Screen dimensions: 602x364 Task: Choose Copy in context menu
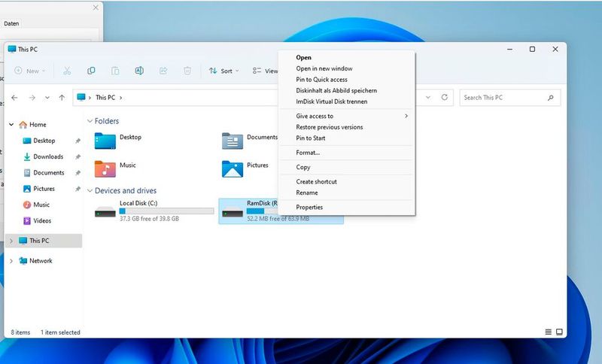tap(303, 167)
